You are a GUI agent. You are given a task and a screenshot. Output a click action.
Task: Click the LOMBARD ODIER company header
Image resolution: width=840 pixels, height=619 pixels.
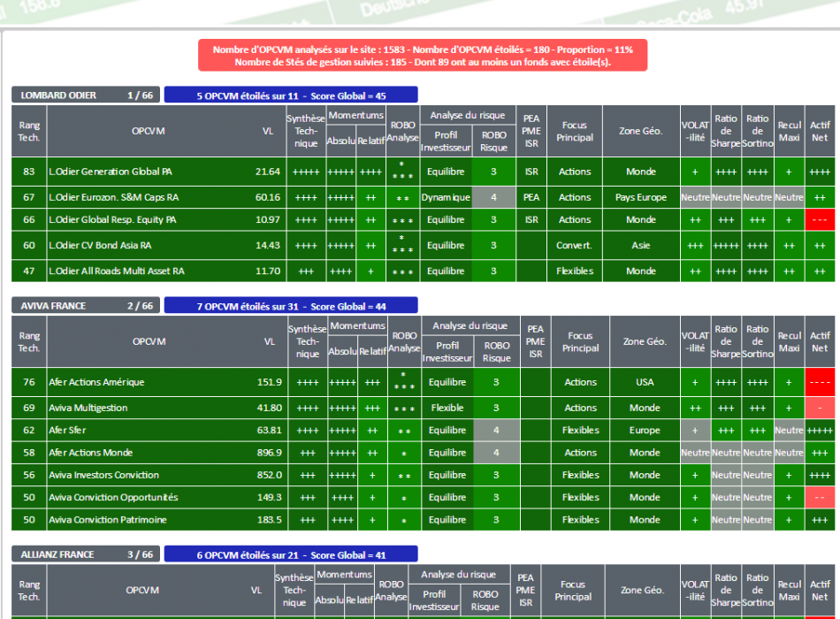86,96
